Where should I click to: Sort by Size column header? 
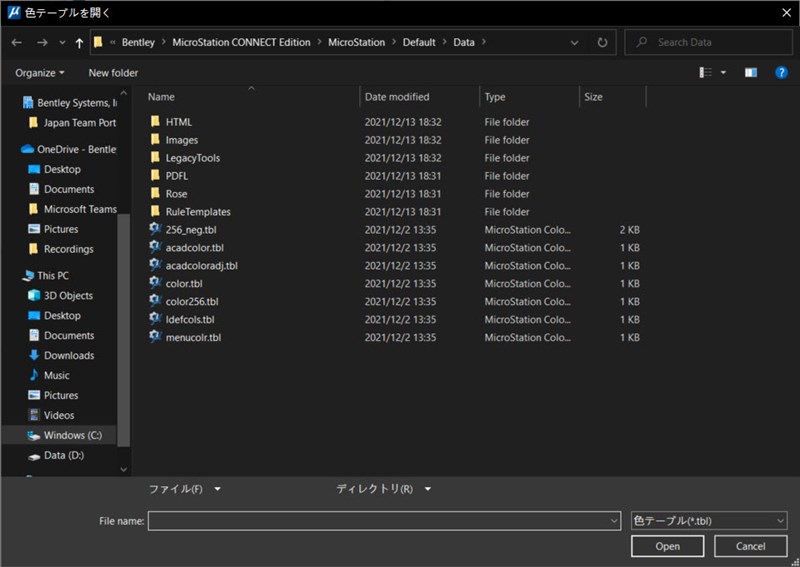coord(593,97)
